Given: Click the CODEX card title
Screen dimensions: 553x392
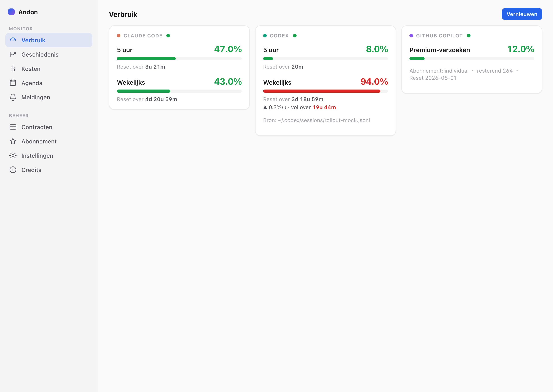Looking at the screenshot, I should [279, 36].
